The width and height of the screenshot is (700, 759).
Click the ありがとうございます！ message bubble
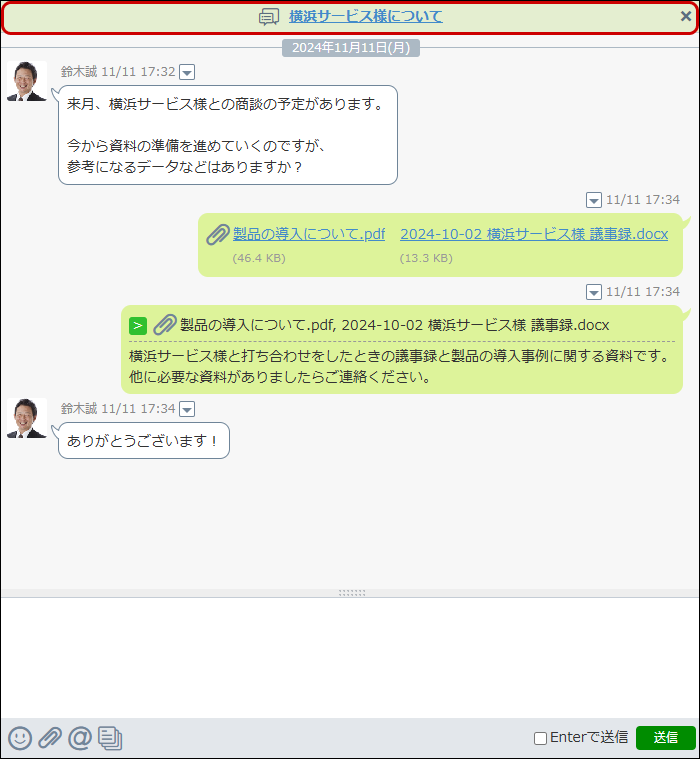tap(144, 440)
